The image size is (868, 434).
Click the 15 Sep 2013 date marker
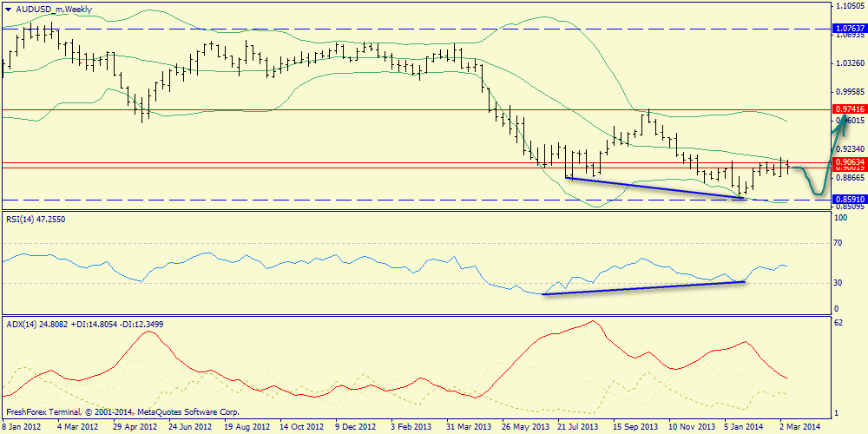(x=635, y=427)
